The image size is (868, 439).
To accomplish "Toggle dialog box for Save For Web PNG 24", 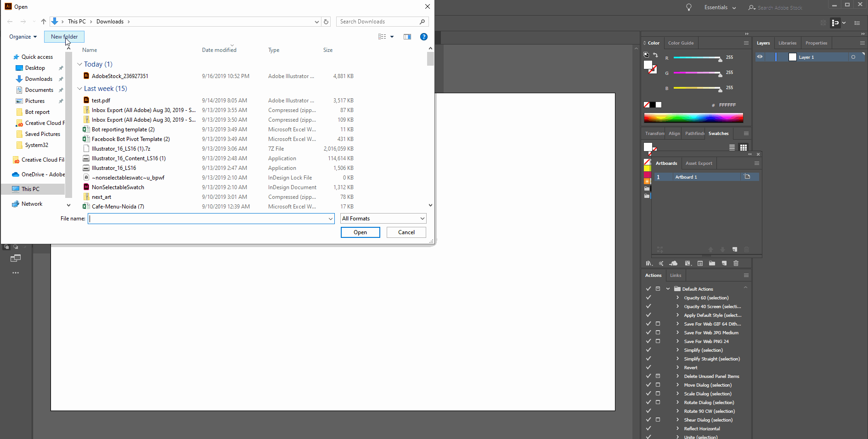I will pos(658,341).
